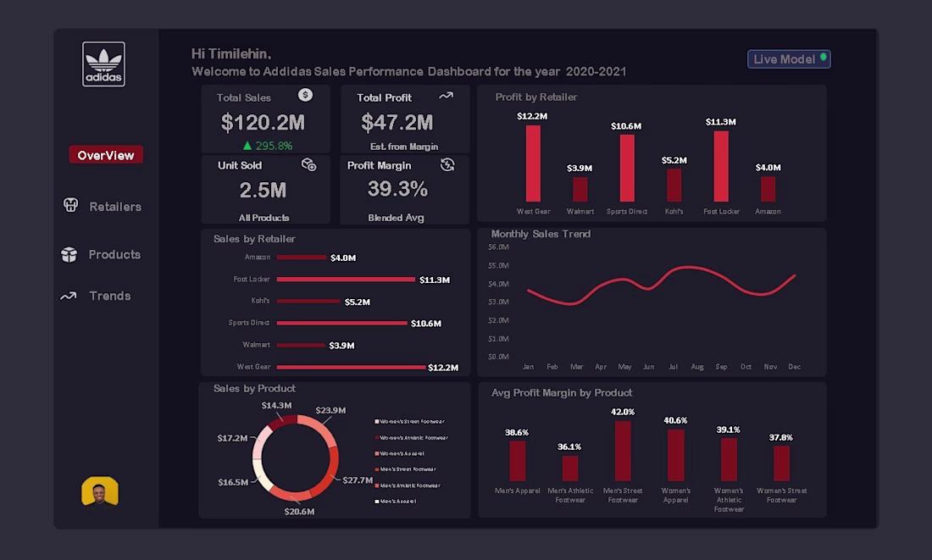Image resolution: width=932 pixels, height=560 pixels.
Task: Click the Sports Direct horizontal sales bar
Action: click(x=341, y=324)
